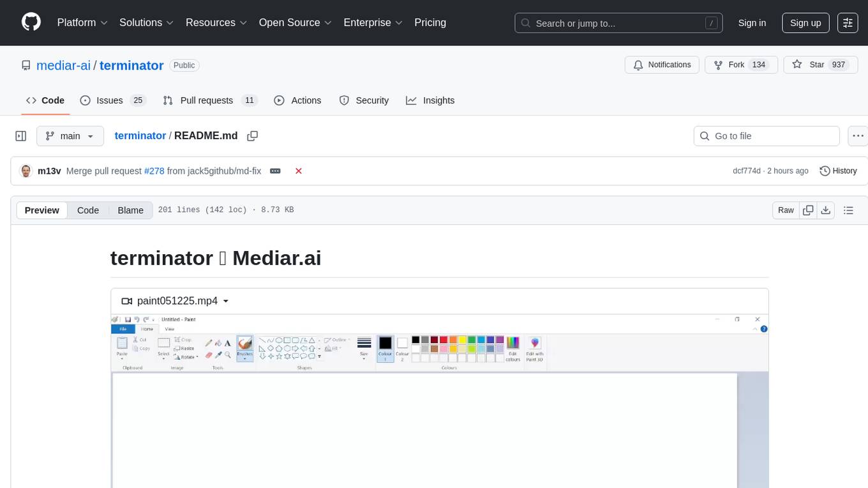Open the more file options ellipsis button
This screenshot has width=868, height=488.
(858, 136)
